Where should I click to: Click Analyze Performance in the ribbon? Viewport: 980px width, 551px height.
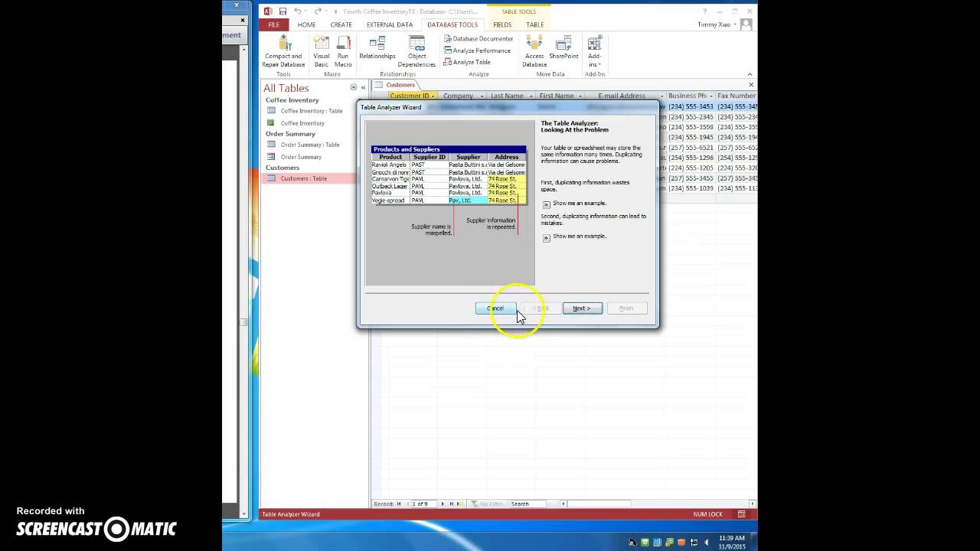(x=477, y=51)
